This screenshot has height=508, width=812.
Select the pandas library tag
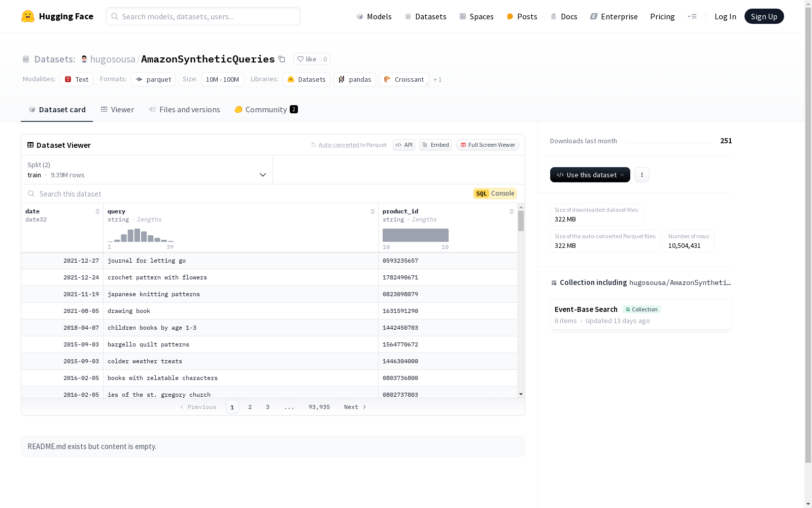pos(355,79)
